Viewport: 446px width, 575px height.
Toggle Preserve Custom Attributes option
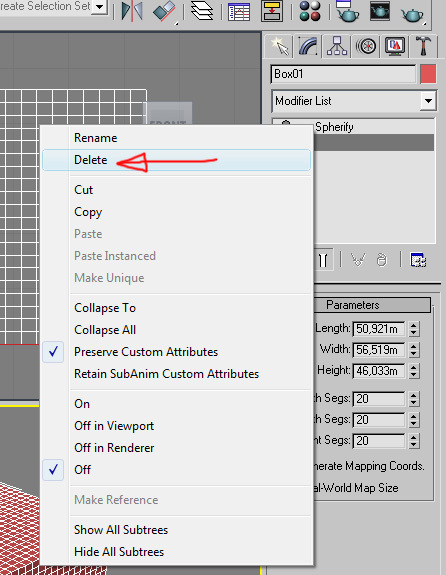[x=176, y=352]
